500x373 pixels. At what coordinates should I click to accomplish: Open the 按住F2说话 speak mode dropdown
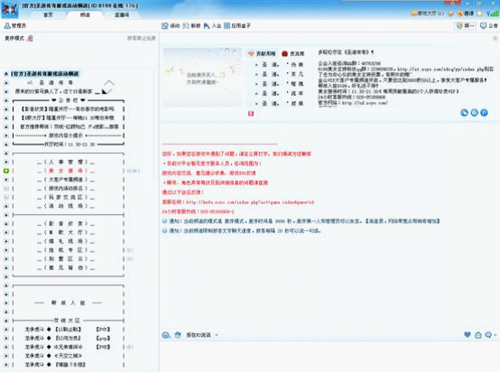coord(216,335)
